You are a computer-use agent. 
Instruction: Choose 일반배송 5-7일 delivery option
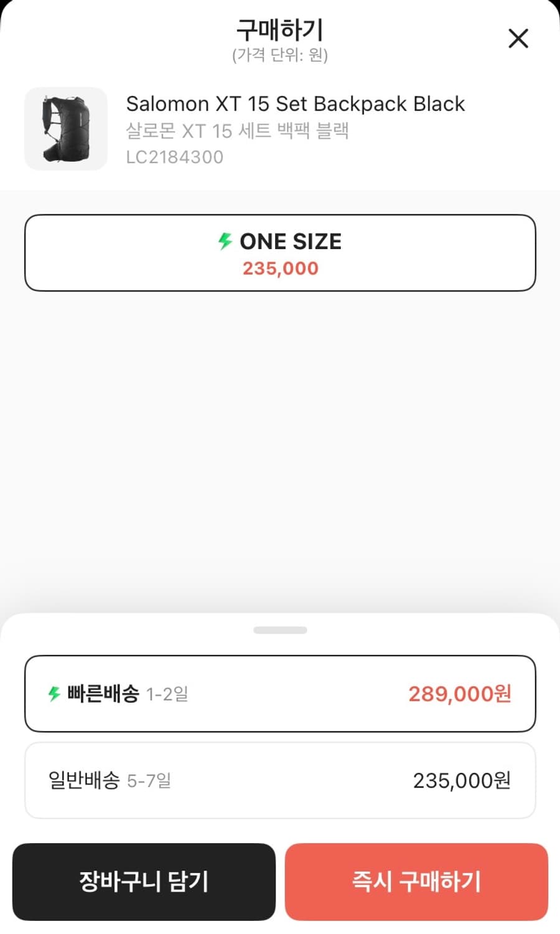click(280, 780)
